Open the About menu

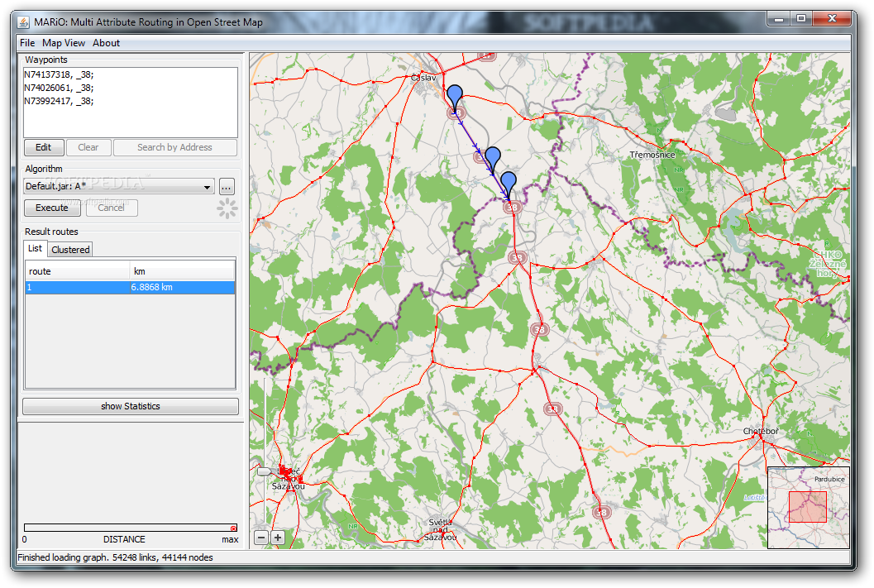(x=106, y=43)
